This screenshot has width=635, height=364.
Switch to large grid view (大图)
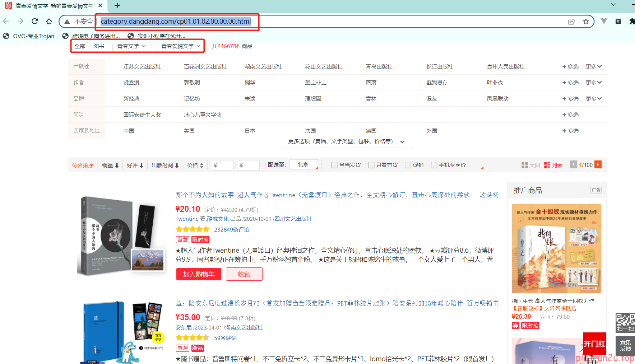(x=530, y=165)
